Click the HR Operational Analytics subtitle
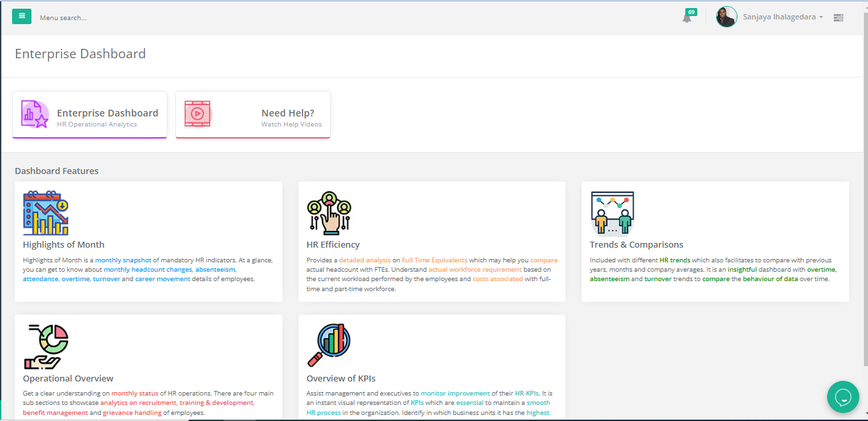 point(97,124)
